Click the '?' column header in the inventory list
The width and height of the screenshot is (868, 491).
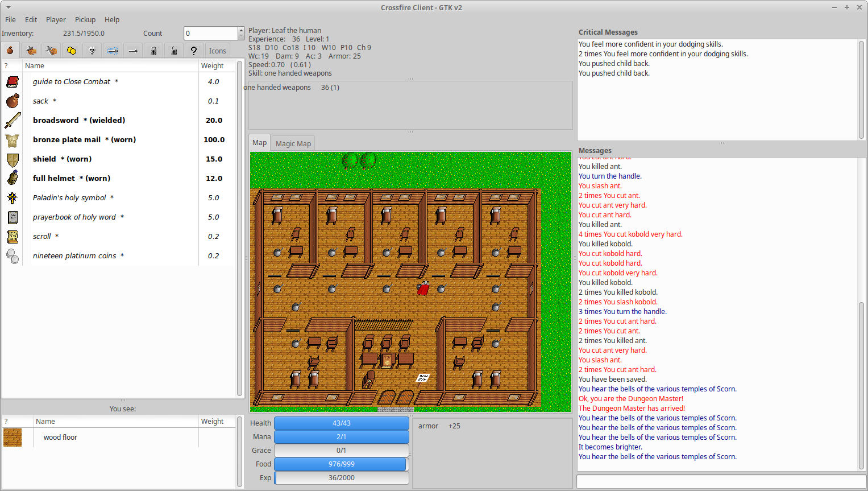(x=12, y=66)
